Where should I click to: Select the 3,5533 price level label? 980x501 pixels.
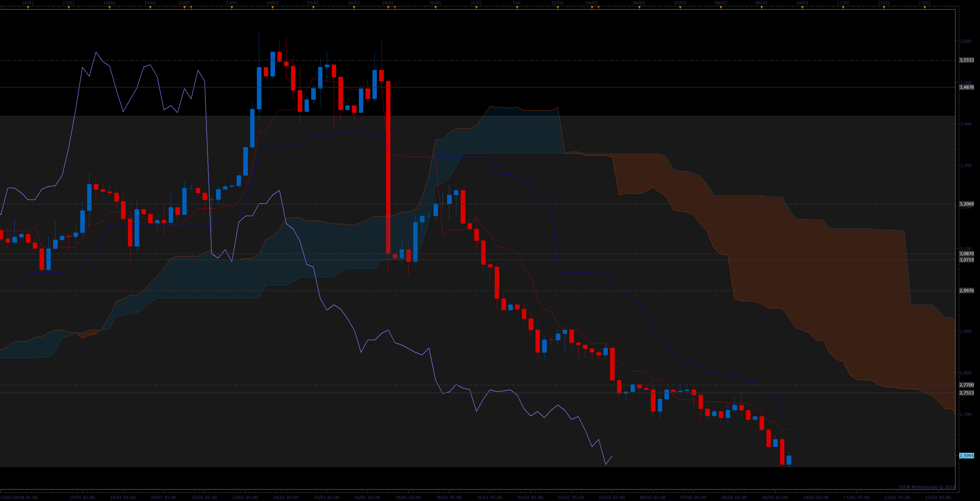coord(966,60)
